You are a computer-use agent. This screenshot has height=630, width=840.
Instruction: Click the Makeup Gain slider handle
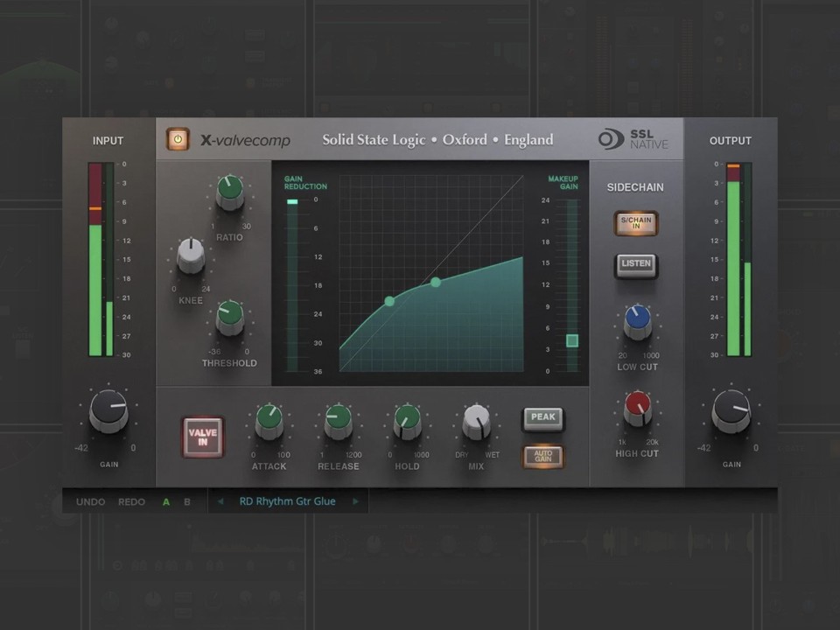pos(572,340)
